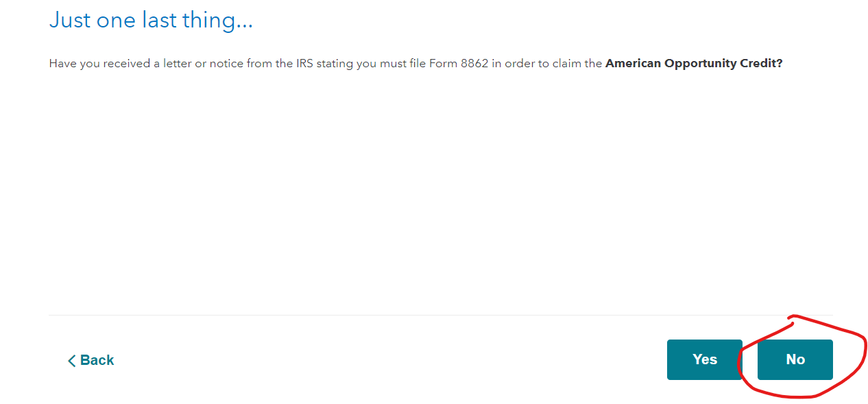Click the Yes button
This screenshot has height=404, width=868.
coord(704,359)
